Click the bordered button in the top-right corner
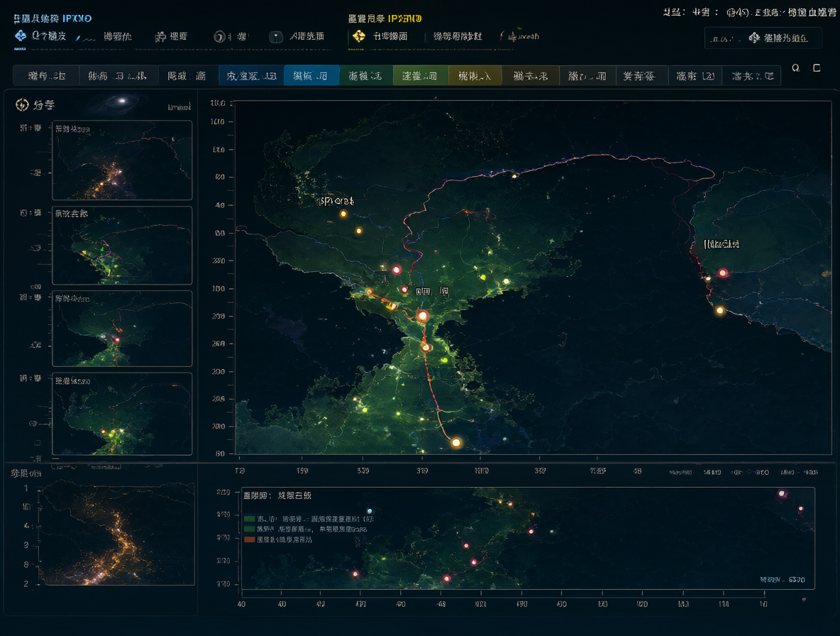This screenshot has width=840, height=636. [763, 38]
